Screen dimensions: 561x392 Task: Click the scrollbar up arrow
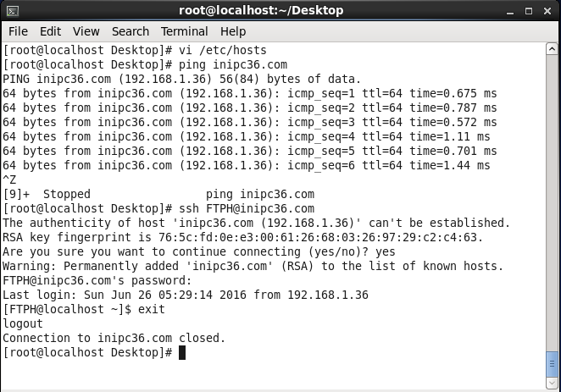[553, 47]
